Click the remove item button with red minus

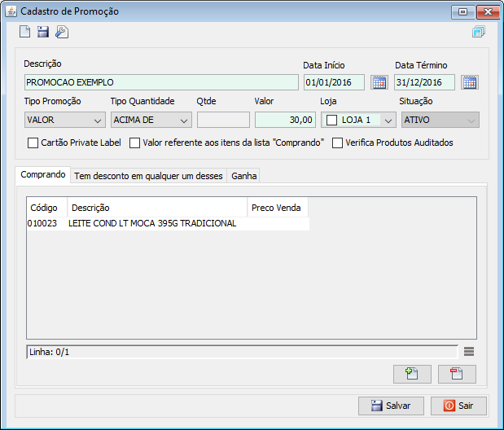coord(456,375)
